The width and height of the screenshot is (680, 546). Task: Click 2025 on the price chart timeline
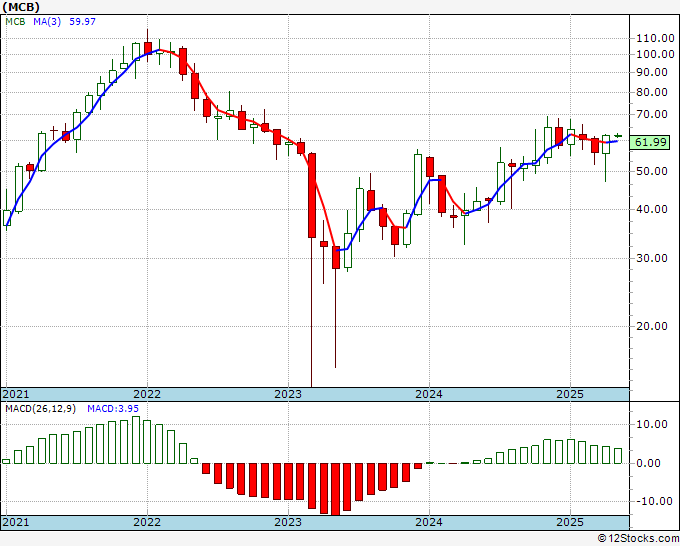(x=570, y=394)
